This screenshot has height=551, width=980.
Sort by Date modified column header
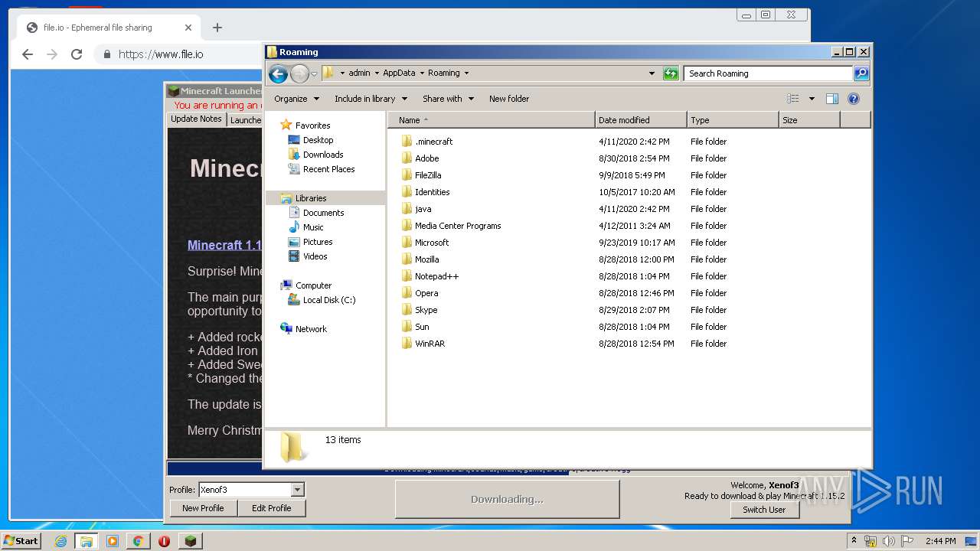641,120
